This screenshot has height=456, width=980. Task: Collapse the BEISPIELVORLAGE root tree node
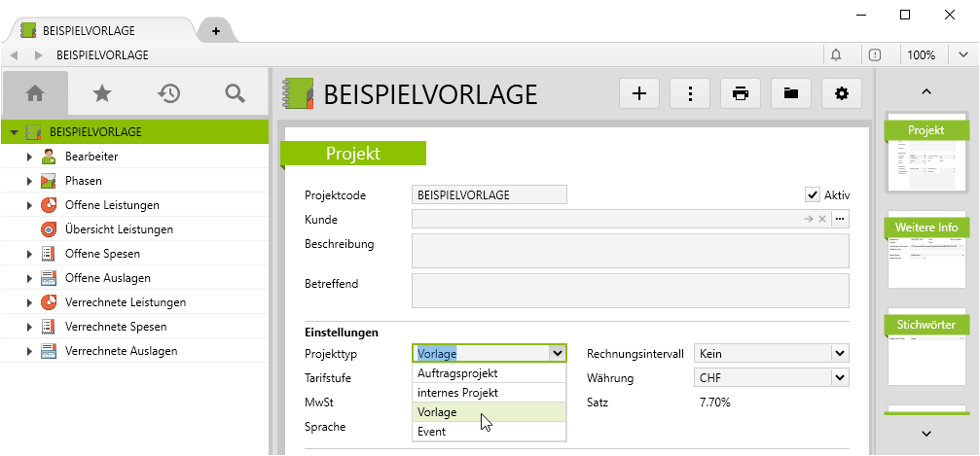[x=15, y=132]
